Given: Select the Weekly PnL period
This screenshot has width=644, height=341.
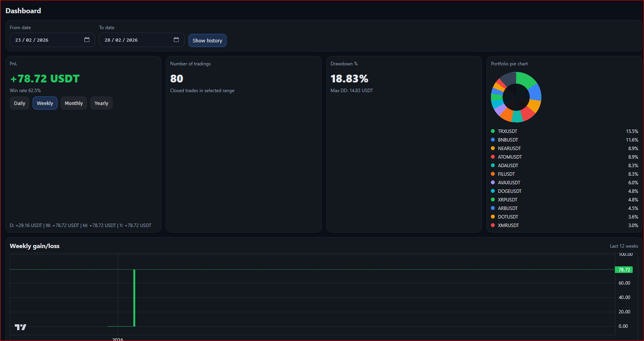Looking at the screenshot, I should click(45, 103).
